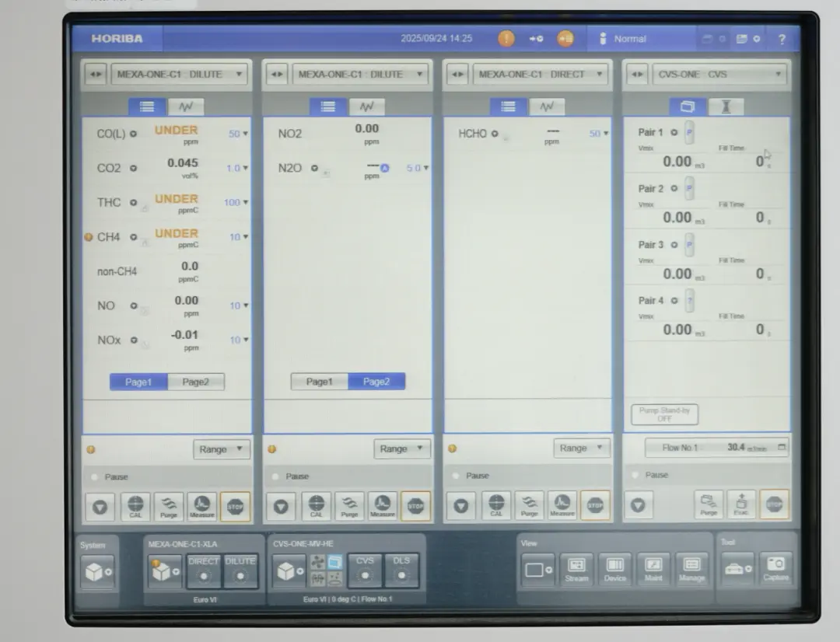The height and width of the screenshot is (642, 840).
Task: Select Page2 in first DILUTE panel
Action: click(195, 382)
